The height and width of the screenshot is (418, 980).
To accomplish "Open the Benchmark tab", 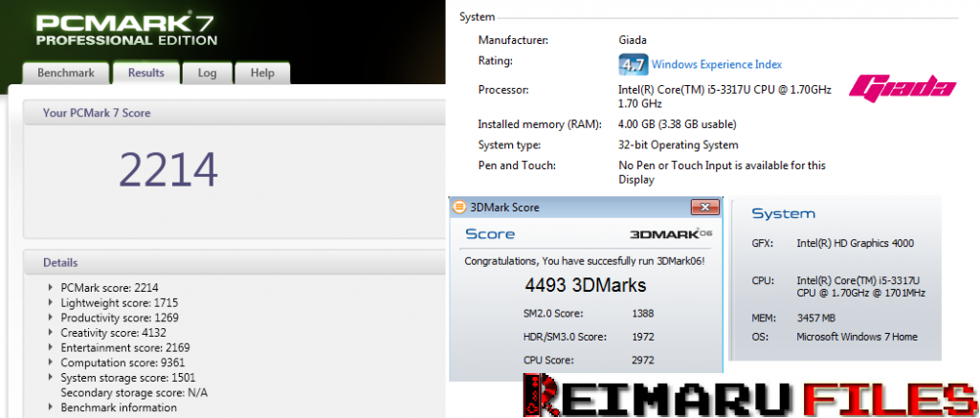I will pyautogui.click(x=65, y=73).
